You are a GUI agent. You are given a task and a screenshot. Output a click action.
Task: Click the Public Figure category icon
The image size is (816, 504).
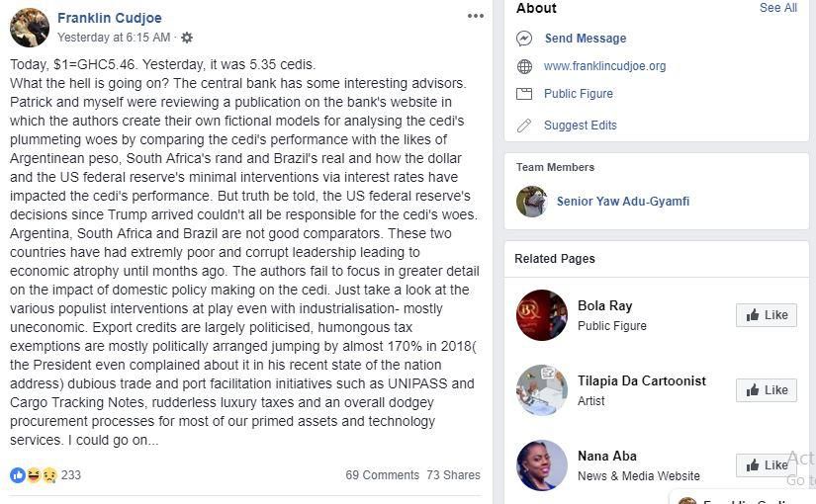click(x=524, y=94)
